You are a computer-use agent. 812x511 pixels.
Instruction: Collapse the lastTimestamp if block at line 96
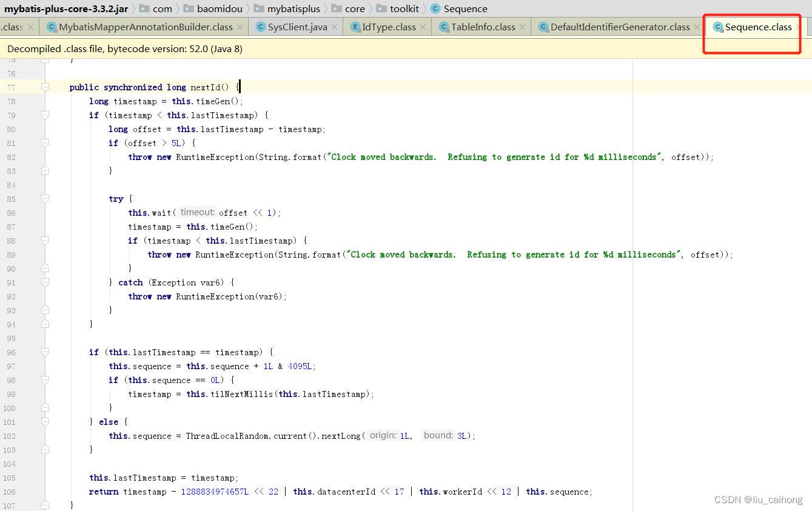pyautogui.click(x=45, y=352)
